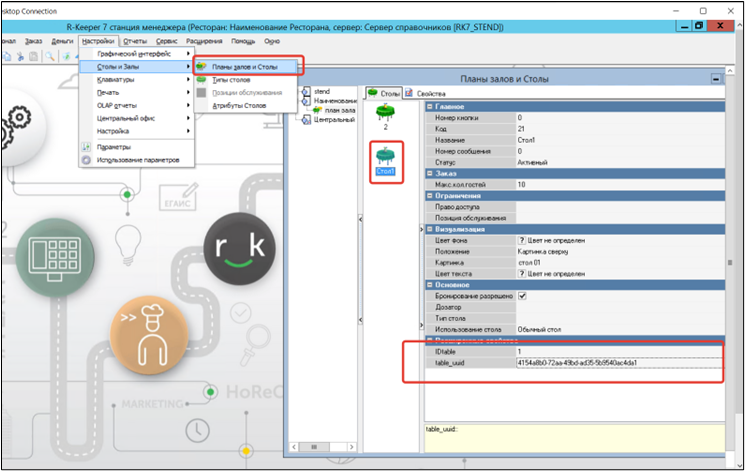Select the table icon labeled 2
The width and height of the screenshot is (745, 471).
(385, 113)
